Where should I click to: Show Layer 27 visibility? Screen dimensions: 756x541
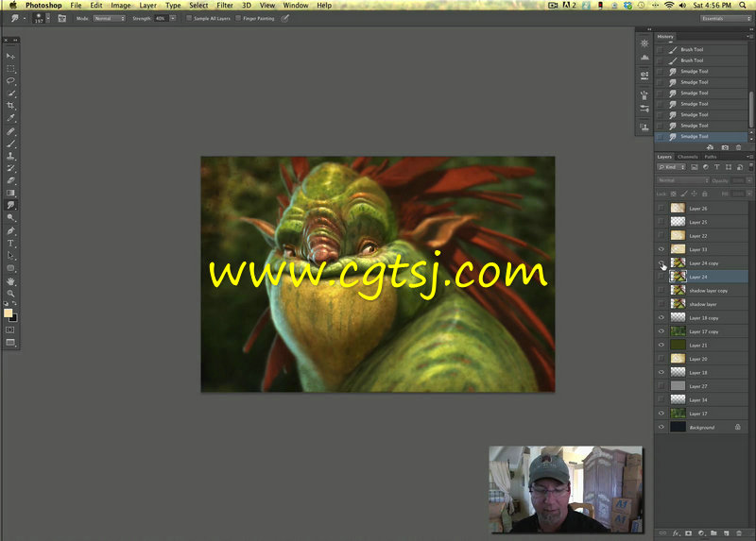(x=661, y=386)
